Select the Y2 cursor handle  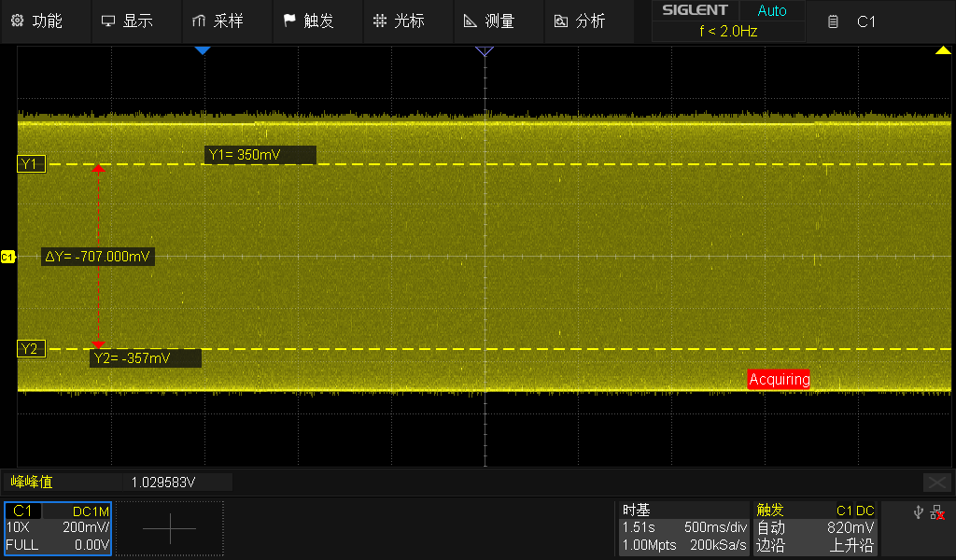31,348
